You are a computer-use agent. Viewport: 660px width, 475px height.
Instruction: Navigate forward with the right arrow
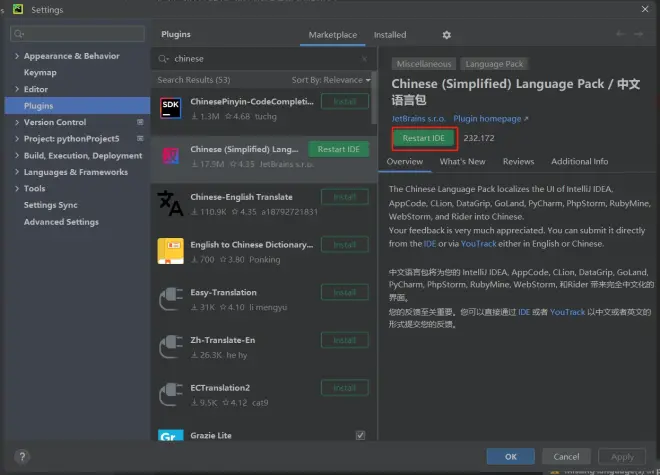coord(639,34)
